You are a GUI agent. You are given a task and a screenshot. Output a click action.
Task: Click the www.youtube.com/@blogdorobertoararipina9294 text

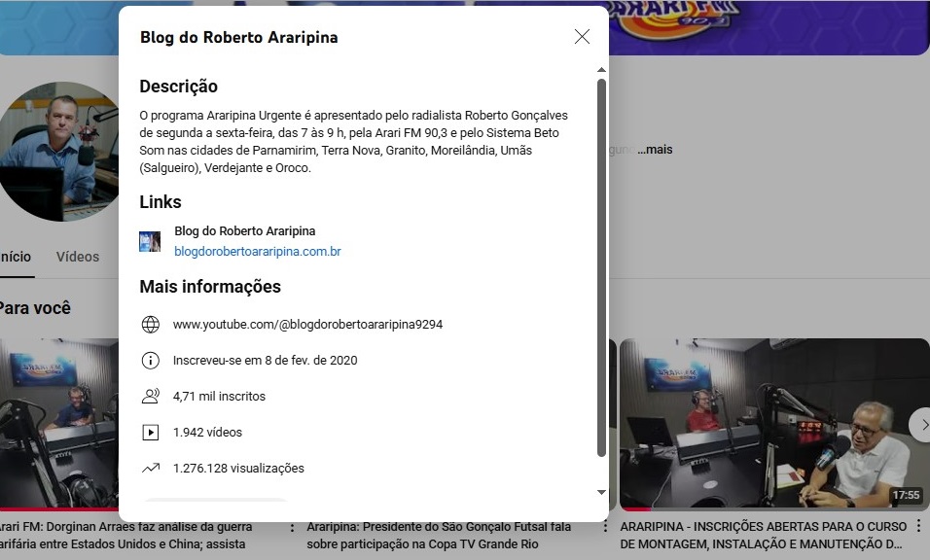307,324
